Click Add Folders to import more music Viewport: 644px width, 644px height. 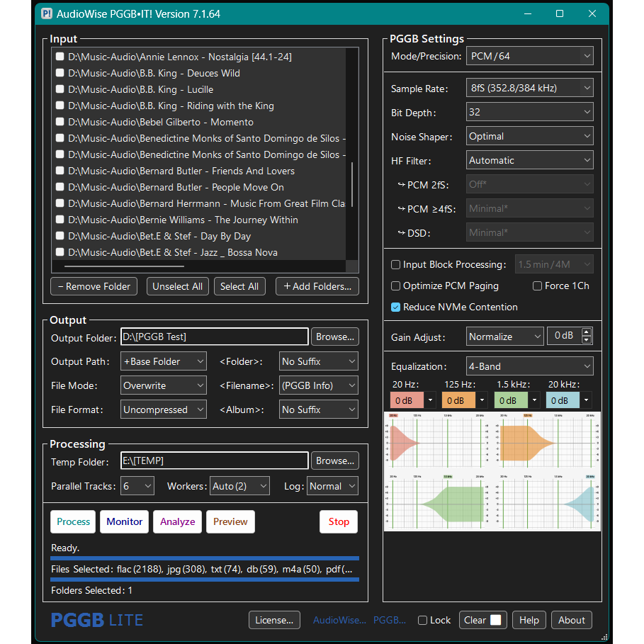(299, 286)
